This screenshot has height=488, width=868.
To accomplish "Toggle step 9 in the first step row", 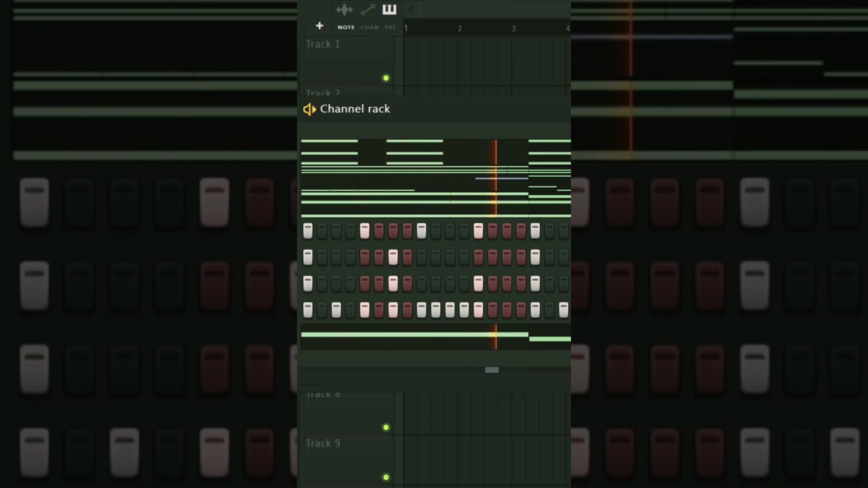I will [421, 231].
